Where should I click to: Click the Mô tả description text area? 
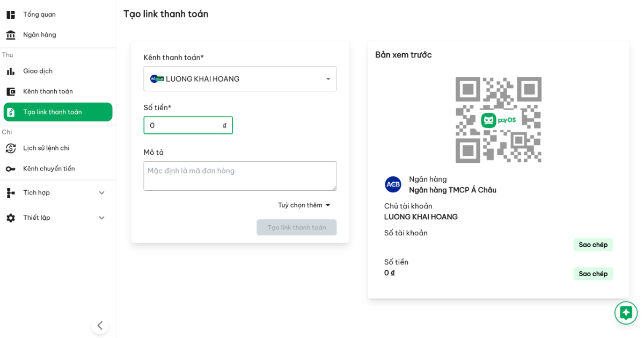(240, 176)
